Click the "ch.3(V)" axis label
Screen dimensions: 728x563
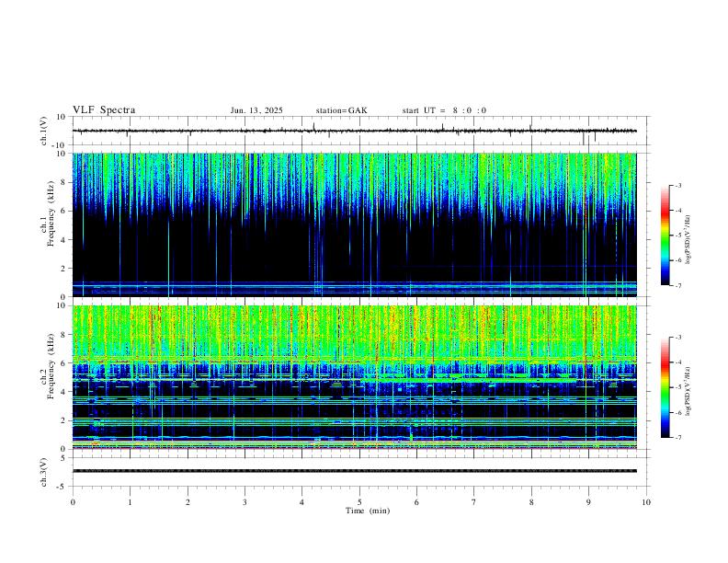[44, 472]
